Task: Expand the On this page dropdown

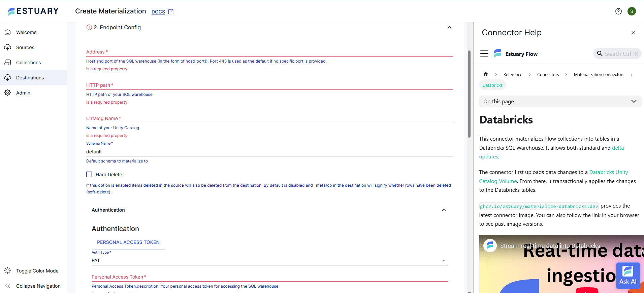Action: coord(560,101)
